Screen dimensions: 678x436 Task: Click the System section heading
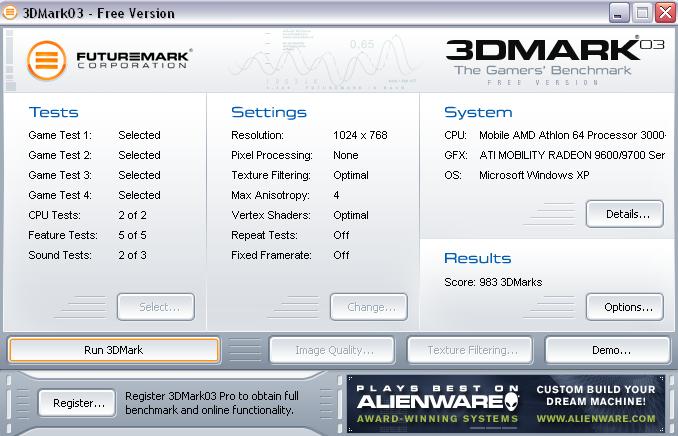pyautogui.click(x=478, y=112)
